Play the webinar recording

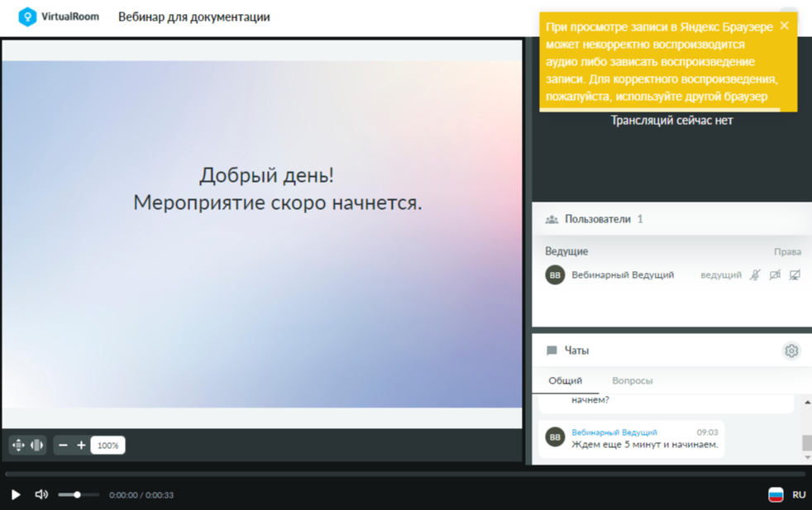coord(16,495)
